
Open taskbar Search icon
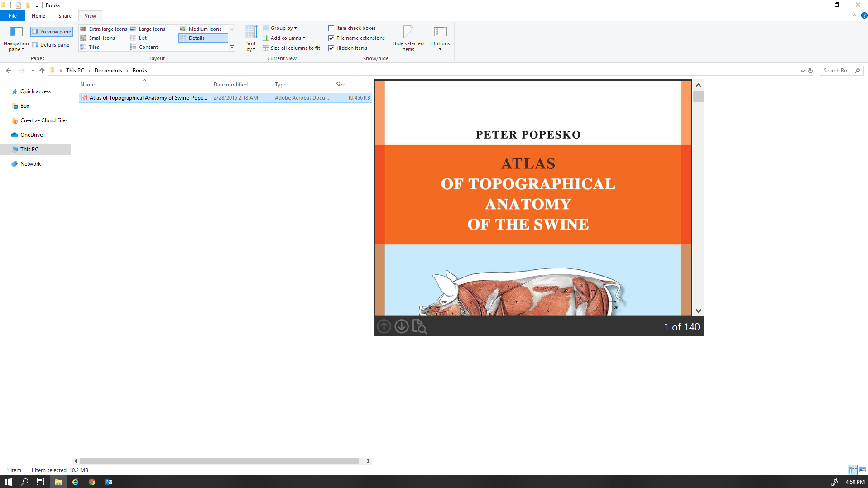click(x=24, y=482)
